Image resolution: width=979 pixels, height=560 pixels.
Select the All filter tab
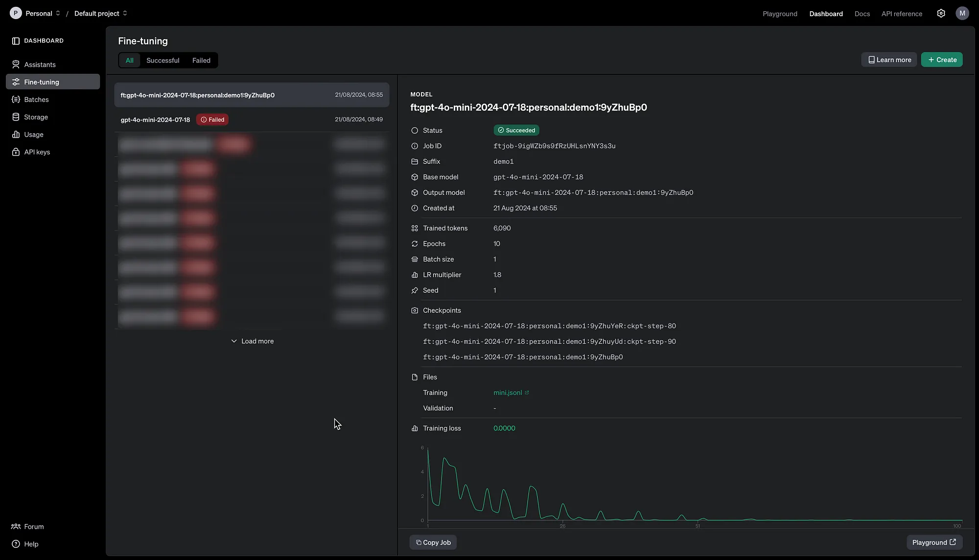(129, 60)
